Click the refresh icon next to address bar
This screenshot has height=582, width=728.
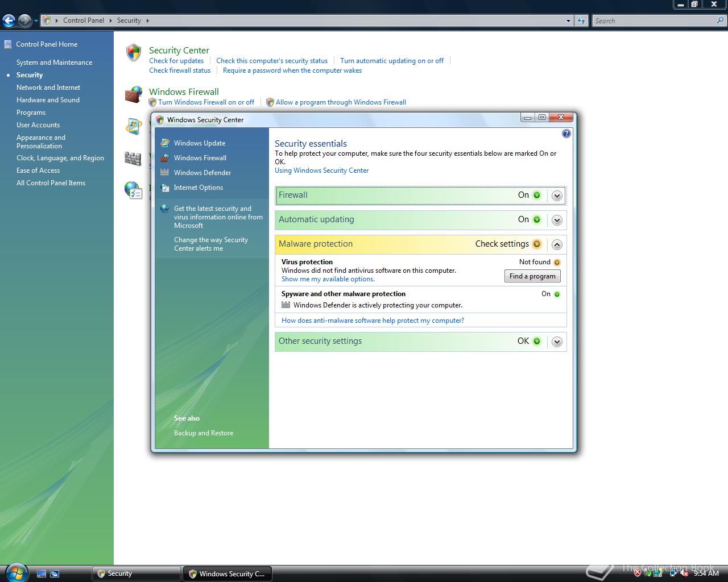pyautogui.click(x=581, y=21)
